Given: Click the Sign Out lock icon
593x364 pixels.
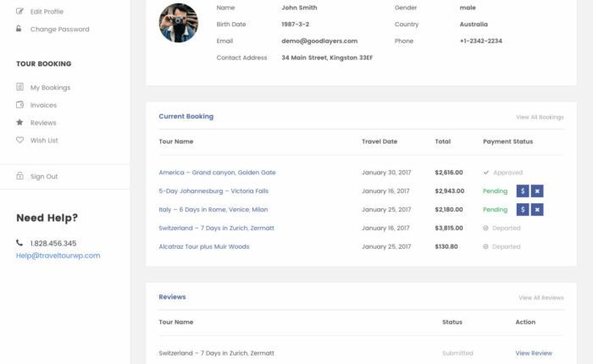Looking at the screenshot, I should (x=19, y=176).
